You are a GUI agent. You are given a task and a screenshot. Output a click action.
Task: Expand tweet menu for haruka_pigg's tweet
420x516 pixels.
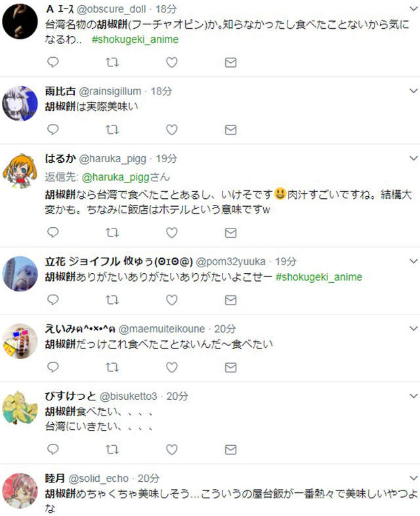click(413, 160)
